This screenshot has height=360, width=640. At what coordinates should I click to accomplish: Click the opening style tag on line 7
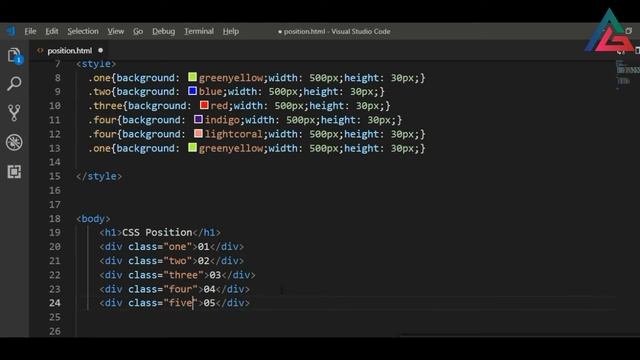click(x=96, y=64)
